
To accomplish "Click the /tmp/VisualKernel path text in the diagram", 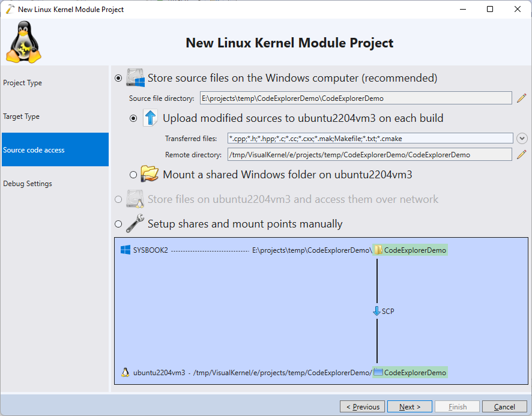I will pos(283,372).
